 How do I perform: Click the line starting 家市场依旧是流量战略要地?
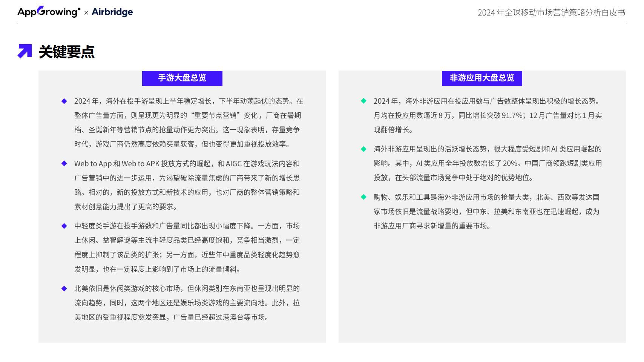tap(487, 212)
